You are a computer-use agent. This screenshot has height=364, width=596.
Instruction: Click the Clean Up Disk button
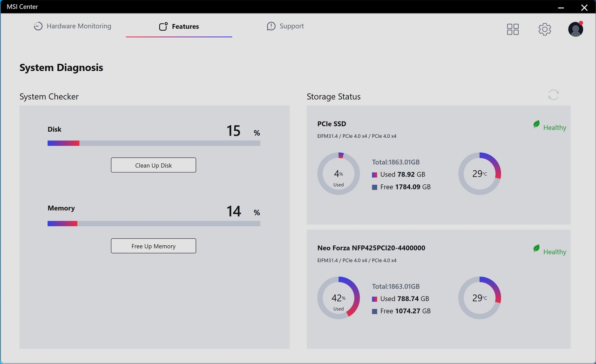[x=153, y=165]
